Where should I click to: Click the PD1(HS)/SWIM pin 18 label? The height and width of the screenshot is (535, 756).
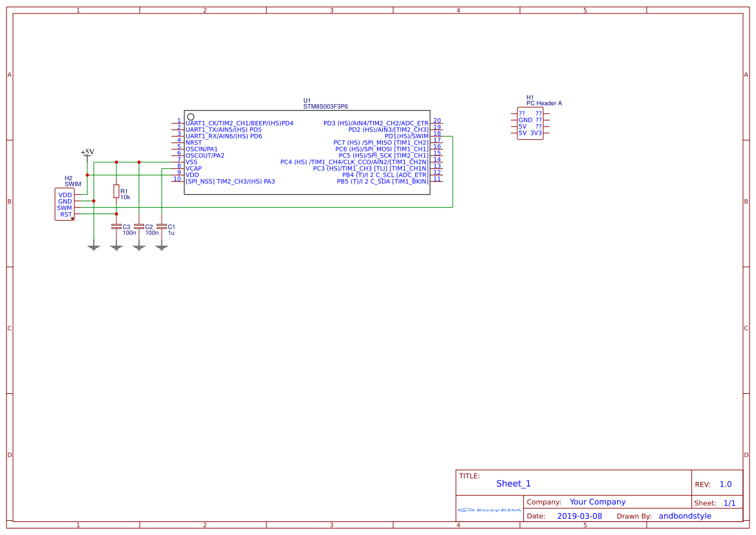pos(405,135)
